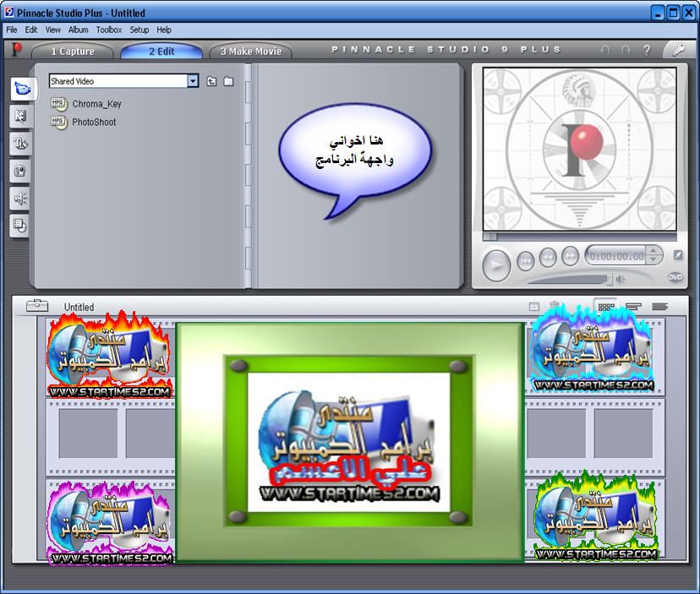Switch to the 1 Capture tab
The image size is (700, 594).
(73, 51)
